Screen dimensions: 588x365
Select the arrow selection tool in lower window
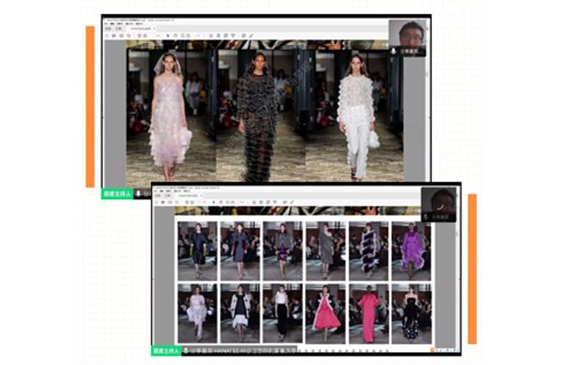(213, 202)
